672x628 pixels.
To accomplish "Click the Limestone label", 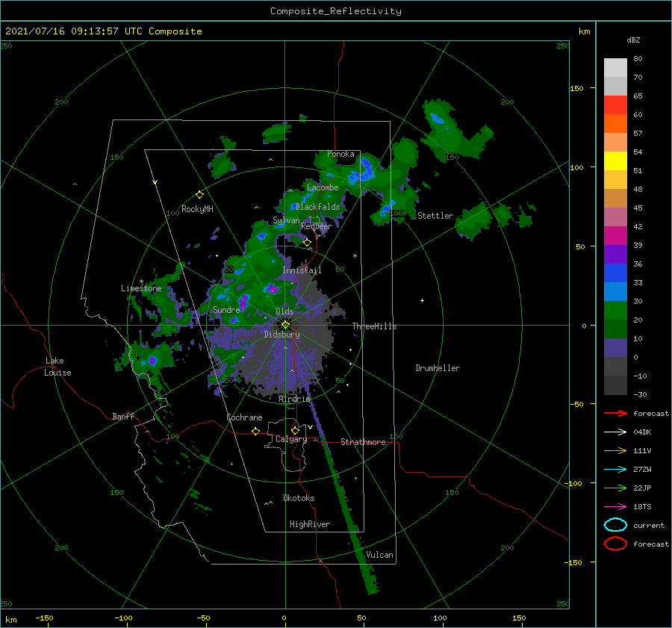I will click(141, 288).
